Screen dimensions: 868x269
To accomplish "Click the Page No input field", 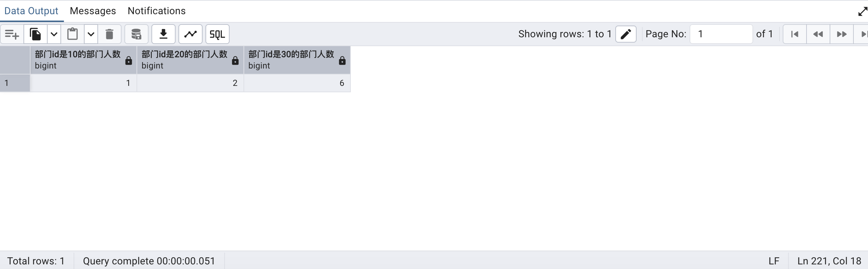I will click(x=721, y=34).
